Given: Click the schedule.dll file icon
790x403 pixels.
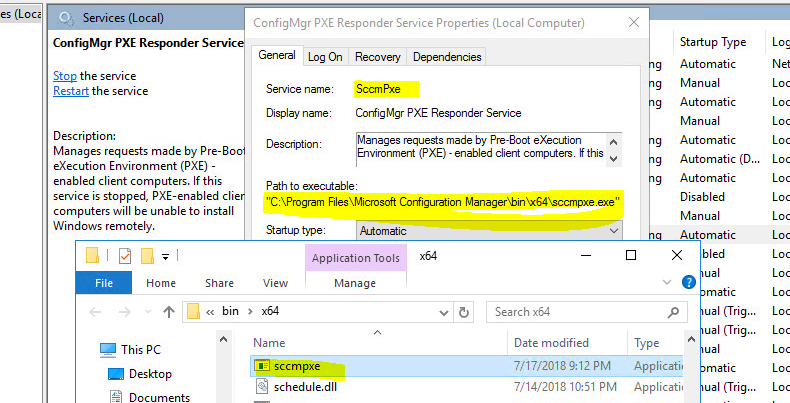Looking at the screenshot, I should tap(261, 387).
